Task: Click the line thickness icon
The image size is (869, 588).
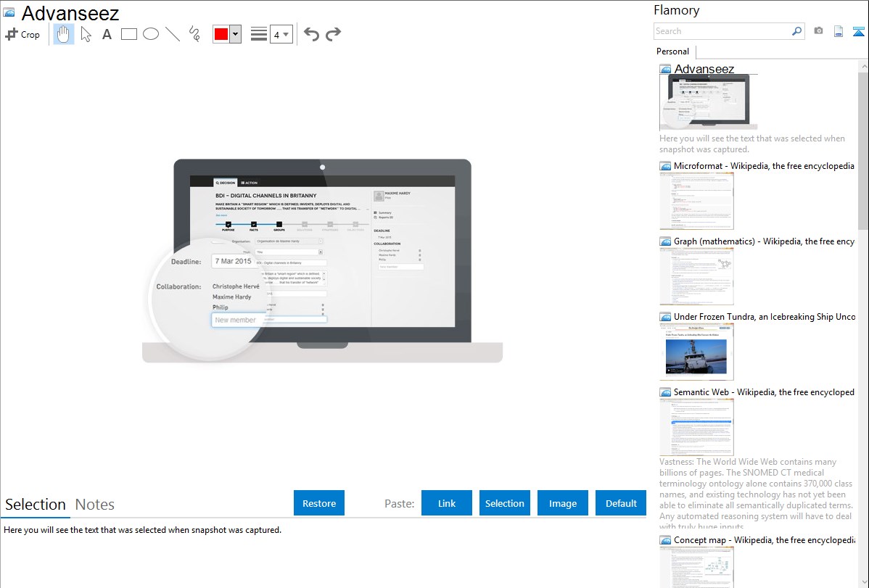Action: click(x=258, y=34)
